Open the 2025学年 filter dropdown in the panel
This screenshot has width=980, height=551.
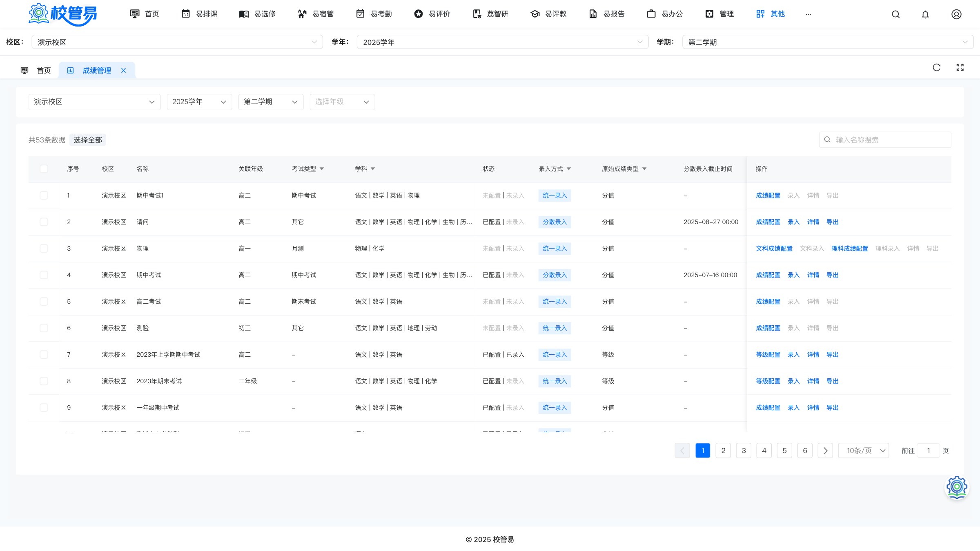tap(199, 102)
